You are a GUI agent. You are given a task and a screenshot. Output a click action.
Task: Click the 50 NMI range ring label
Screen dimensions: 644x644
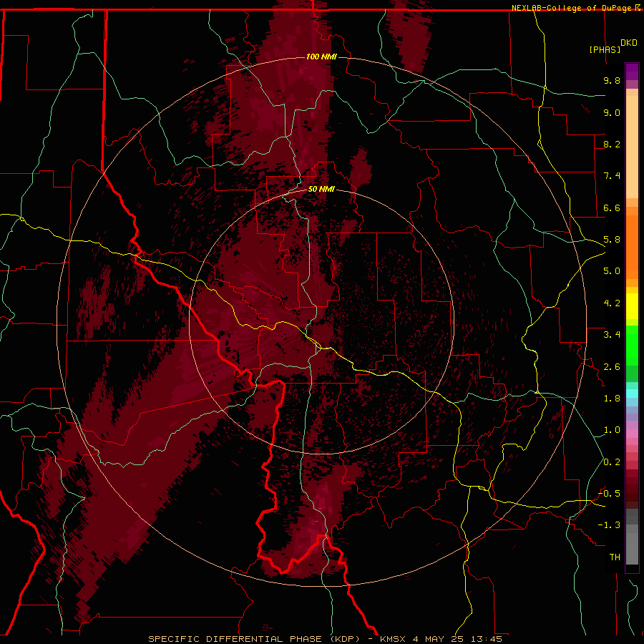[x=321, y=190]
